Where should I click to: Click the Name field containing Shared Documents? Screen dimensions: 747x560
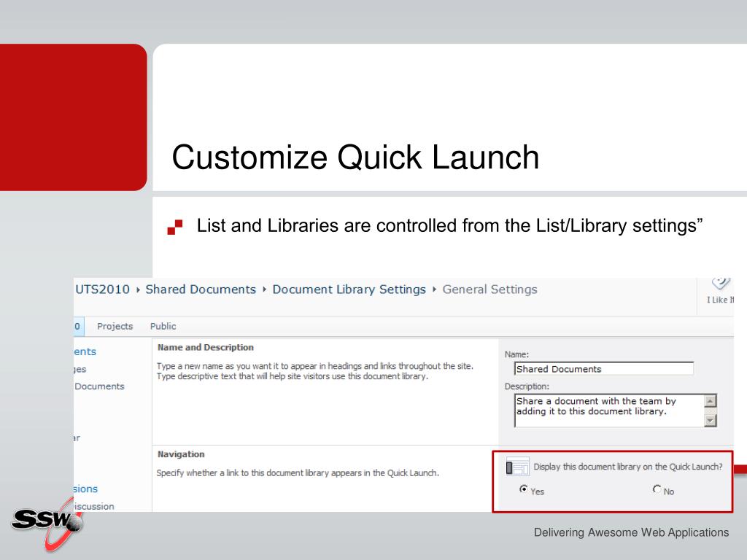(x=603, y=368)
